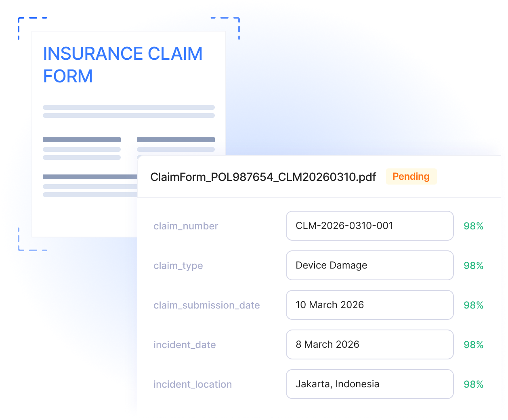The height and width of the screenshot is (420, 508).
Task: Click the 98% confidence score beside claim_type
Action: click(473, 266)
